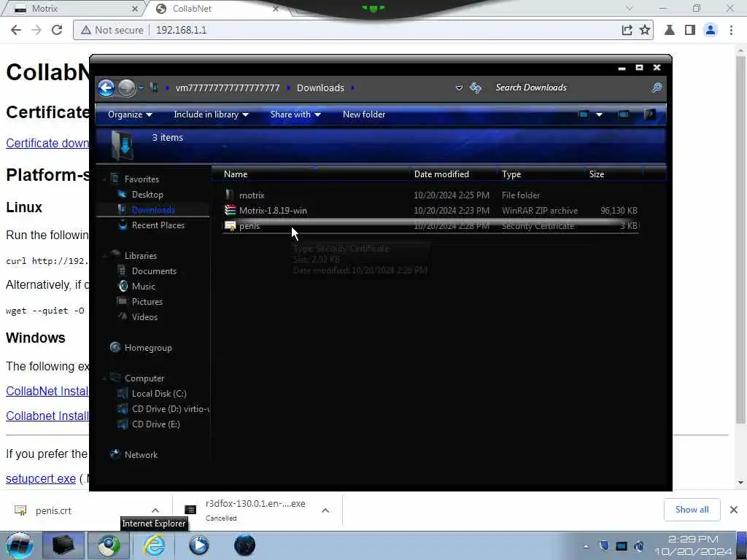Select Local Disk (C:) in sidebar
747x560 pixels.
click(x=159, y=393)
